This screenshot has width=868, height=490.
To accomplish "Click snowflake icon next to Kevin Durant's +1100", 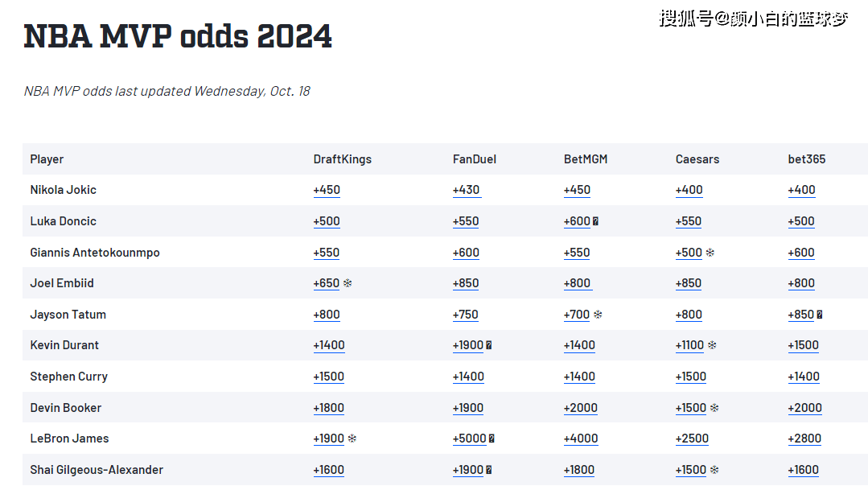I will point(712,345).
